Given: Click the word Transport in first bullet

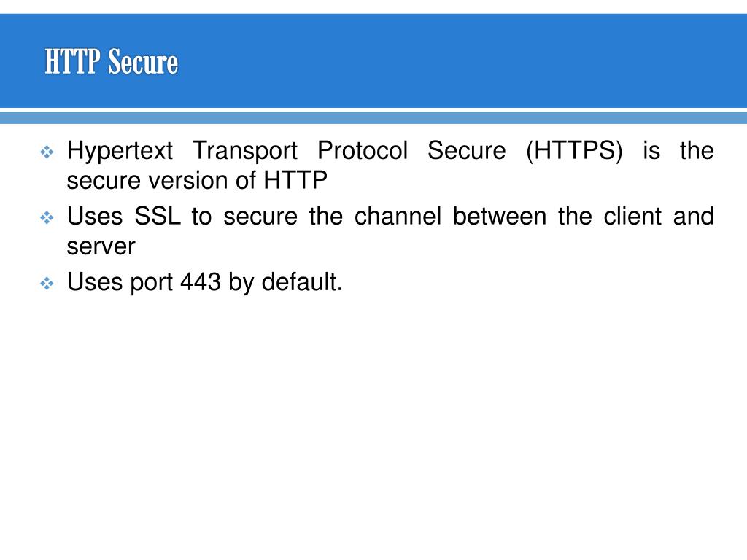Looking at the screenshot, I should tap(245, 152).
